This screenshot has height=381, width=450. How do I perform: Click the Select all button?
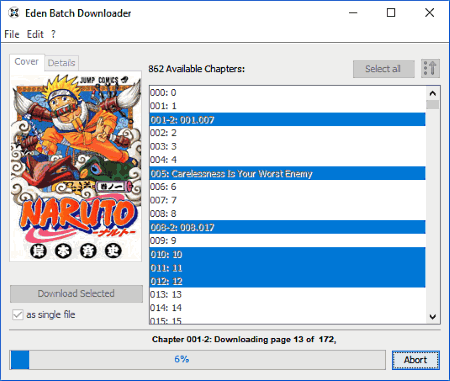(384, 69)
